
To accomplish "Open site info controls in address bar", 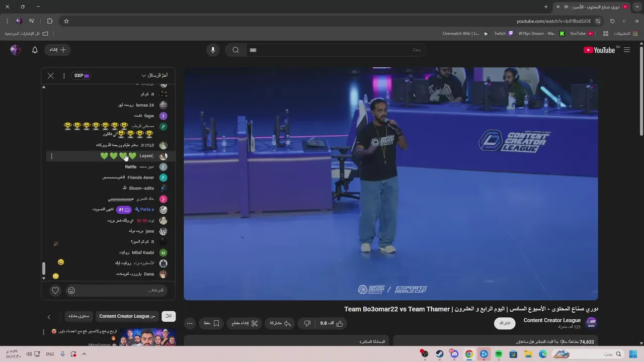I will click(x=598, y=21).
